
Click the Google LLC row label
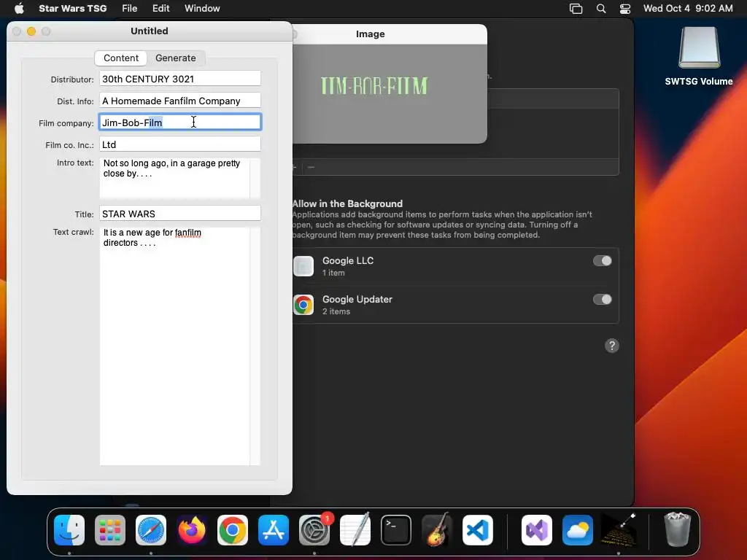(348, 261)
